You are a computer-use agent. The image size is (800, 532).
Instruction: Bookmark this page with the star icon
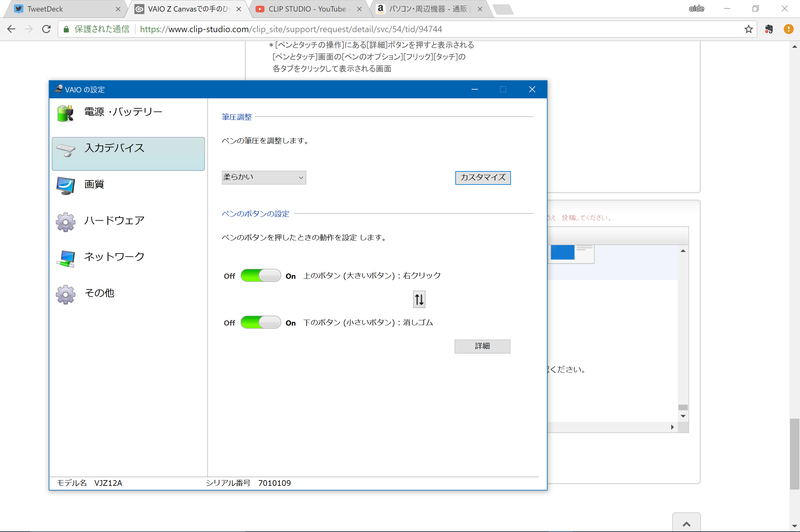(748, 29)
